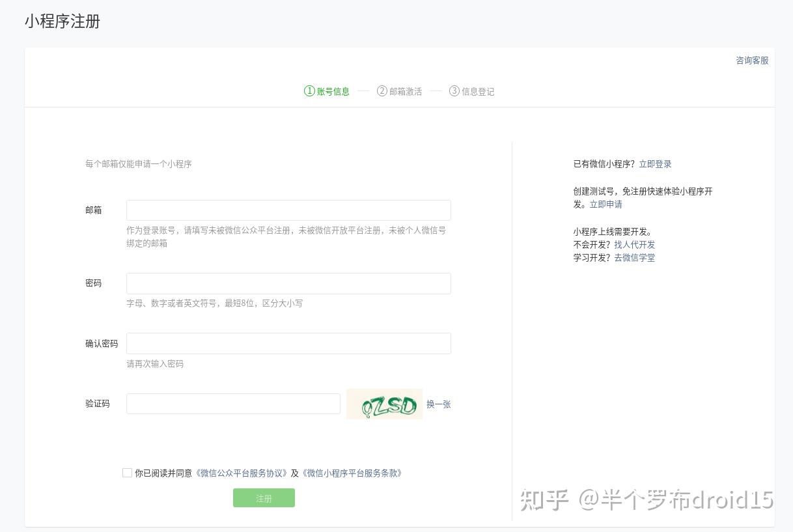
Task: Check the agreement checkbox for service terms
Action: 127,473
